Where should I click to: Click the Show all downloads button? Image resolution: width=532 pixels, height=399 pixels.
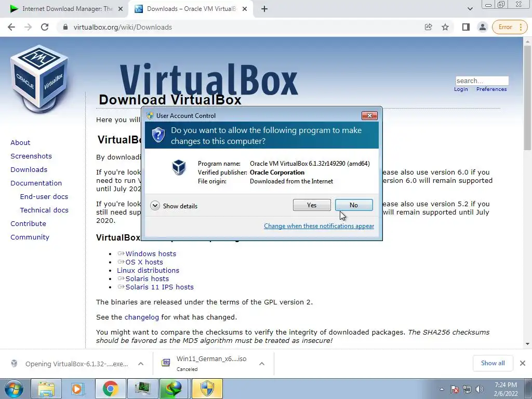(x=493, y=363)
